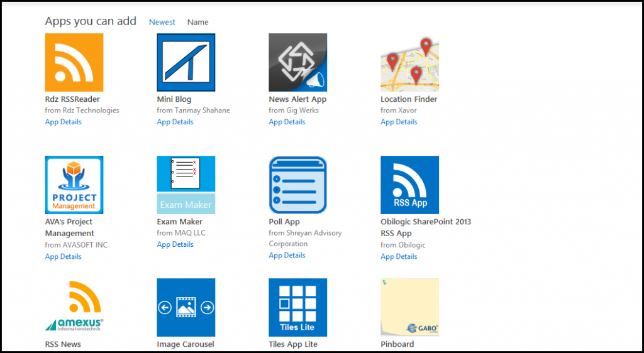Click the News Alert App title

(297, 99)
